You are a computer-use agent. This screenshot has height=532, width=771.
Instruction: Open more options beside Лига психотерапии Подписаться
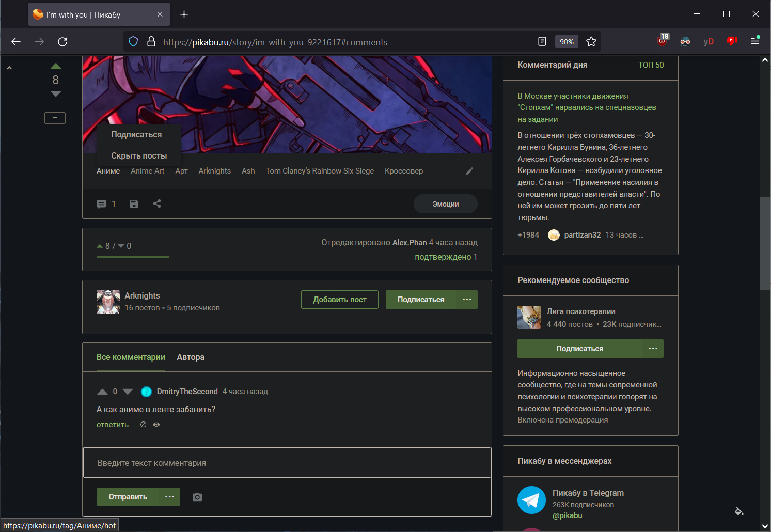pyautogui.click(x=653, y=349)
